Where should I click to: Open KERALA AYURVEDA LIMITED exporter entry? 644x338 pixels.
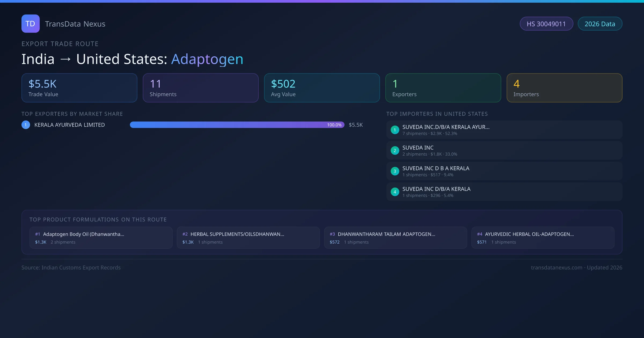(69, 125)
